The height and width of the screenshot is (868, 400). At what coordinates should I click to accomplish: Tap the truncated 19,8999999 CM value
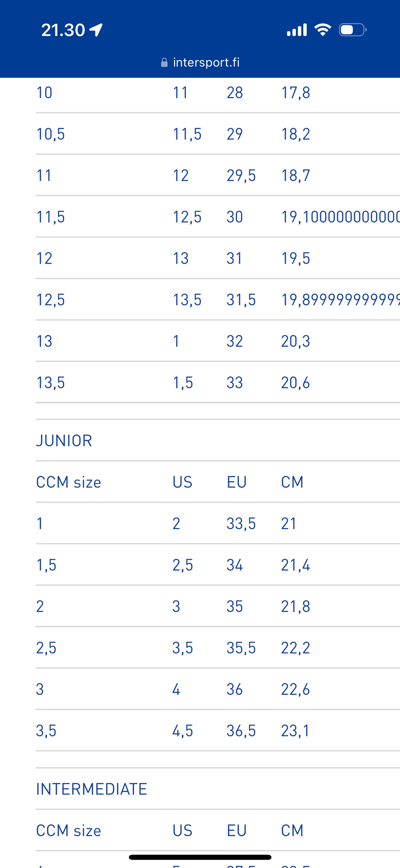pyautogui.click(x=340, y=300)
